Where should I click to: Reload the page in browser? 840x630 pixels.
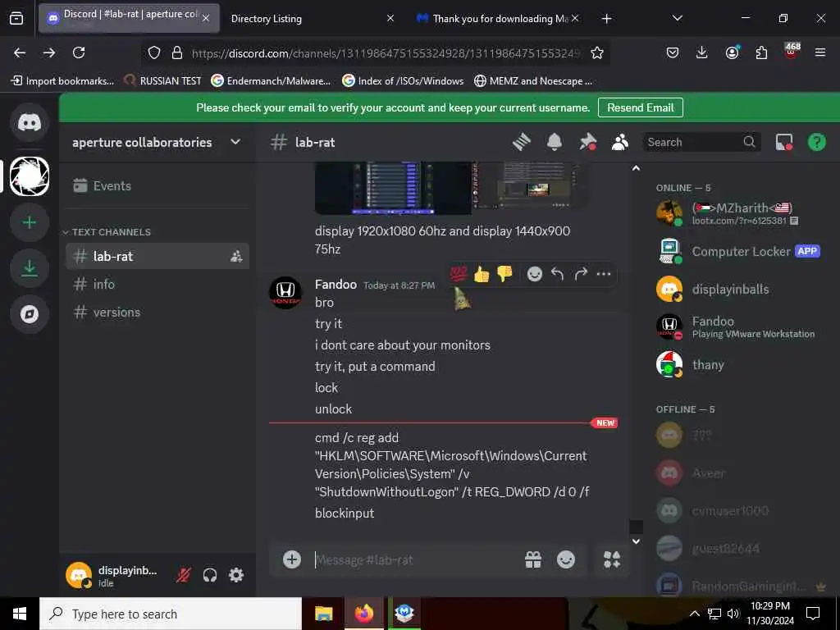tap(79, 52)
